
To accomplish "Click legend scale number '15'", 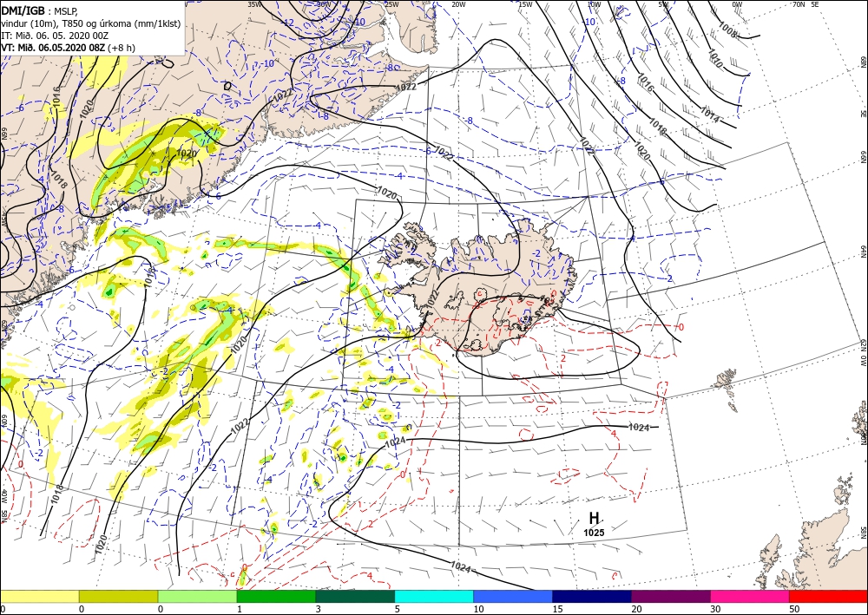I will [557, 609].
